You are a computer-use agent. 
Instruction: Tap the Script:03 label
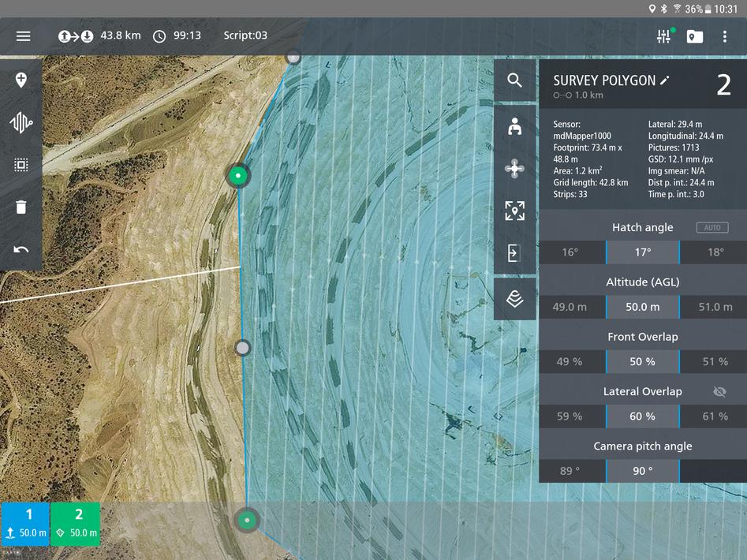click(245, 35)
